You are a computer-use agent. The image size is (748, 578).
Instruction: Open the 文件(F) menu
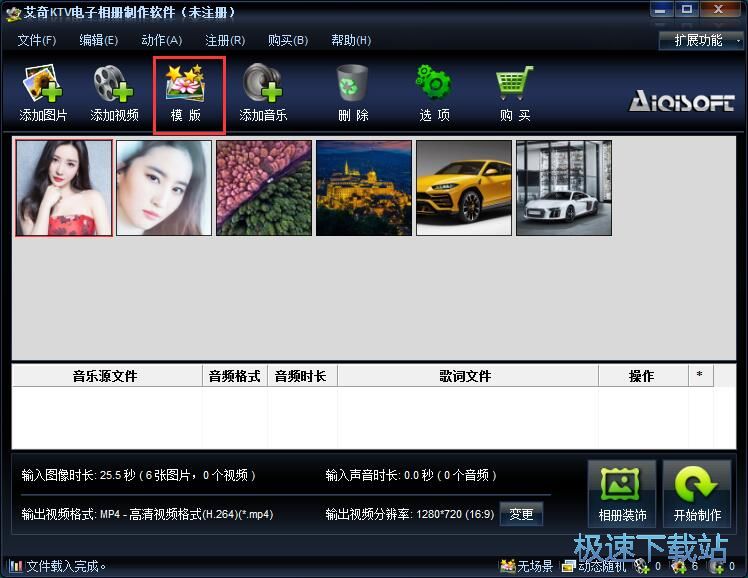[x=37, y=41]
